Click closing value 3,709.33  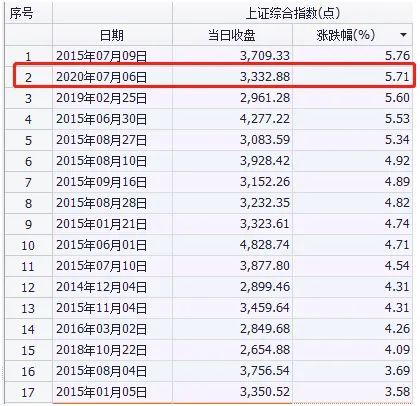[265, 56]
